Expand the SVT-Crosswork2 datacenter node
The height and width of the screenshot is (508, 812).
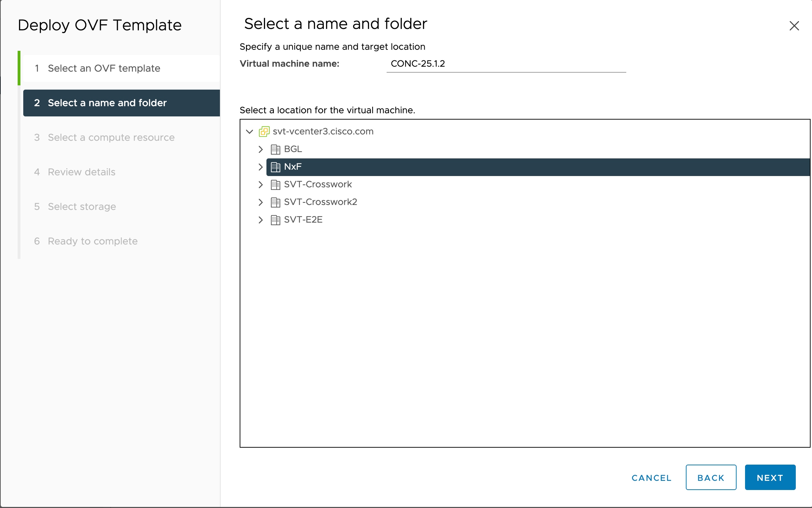click(x=260, y=202)
